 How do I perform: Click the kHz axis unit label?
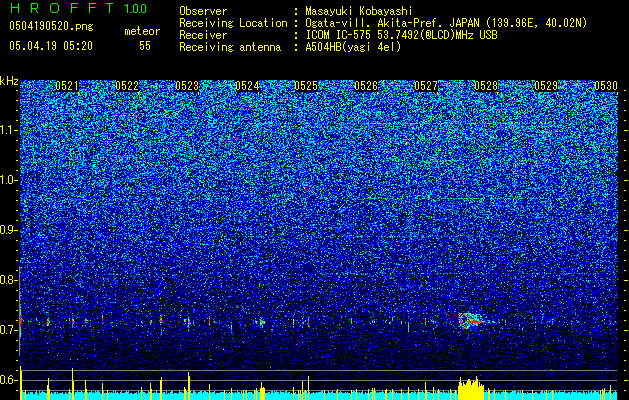pyautogui.click(x=9, y=81)
